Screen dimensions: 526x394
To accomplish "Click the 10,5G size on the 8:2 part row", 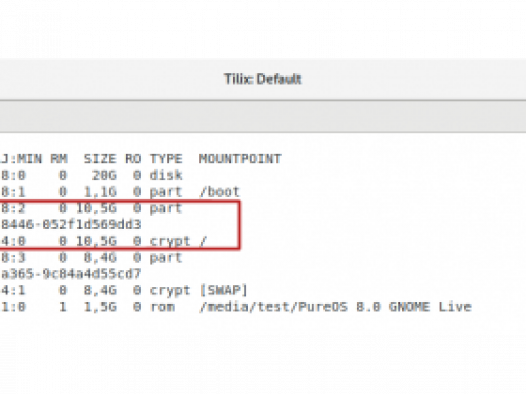I will click(x=96, y=208).
